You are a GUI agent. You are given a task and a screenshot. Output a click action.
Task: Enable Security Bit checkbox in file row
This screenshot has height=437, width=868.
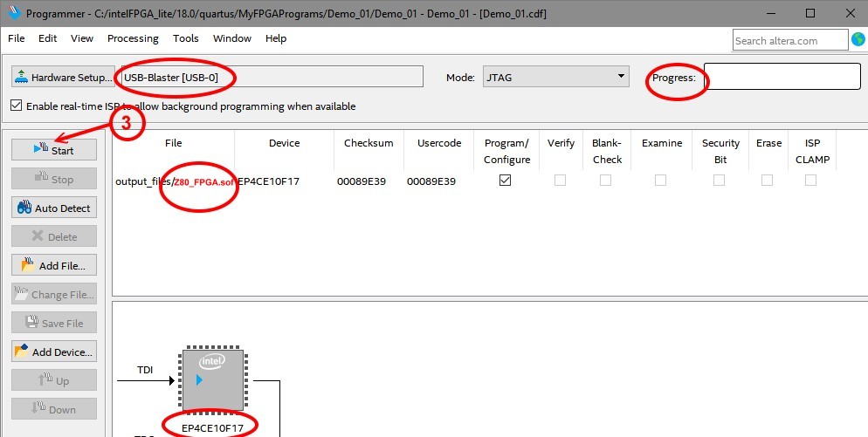pyautogui.click(x=719, y=181)
